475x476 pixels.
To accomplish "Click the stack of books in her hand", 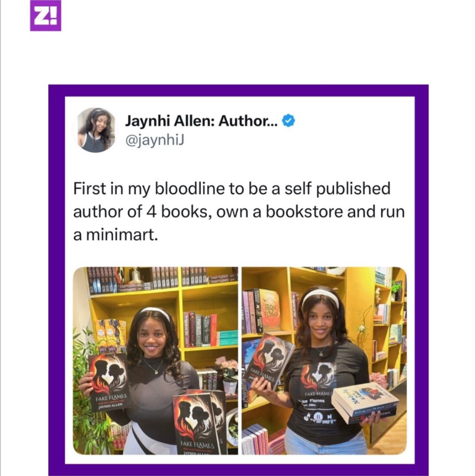I will click(x=365, y=403).
